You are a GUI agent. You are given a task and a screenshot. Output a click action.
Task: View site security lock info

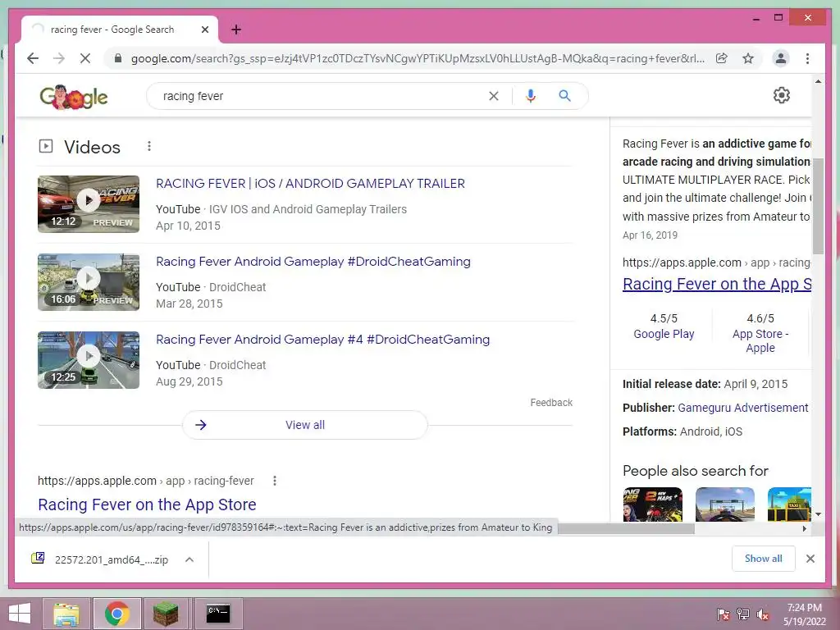pos(118,58)
